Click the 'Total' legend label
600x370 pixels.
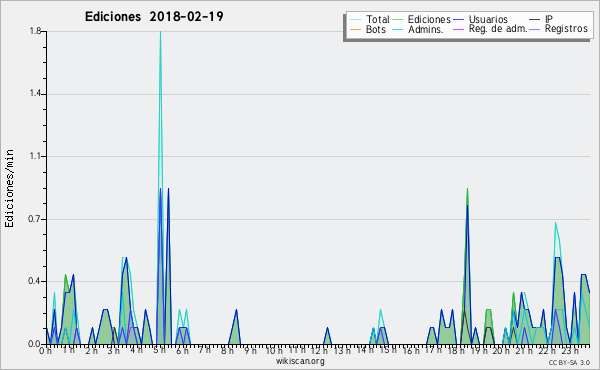[377, 19]
